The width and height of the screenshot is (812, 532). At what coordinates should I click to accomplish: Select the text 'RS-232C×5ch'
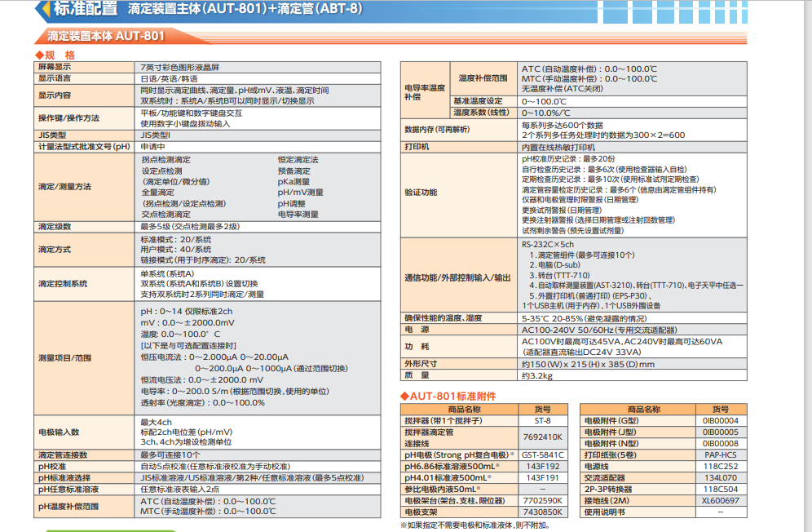click(x=547, y=244)
